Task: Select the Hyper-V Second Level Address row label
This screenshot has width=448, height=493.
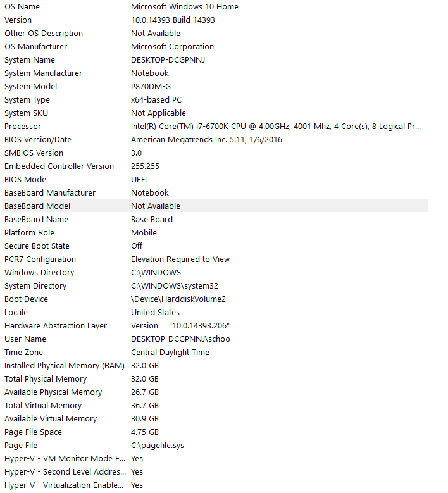Action: (x=65, y=472)
